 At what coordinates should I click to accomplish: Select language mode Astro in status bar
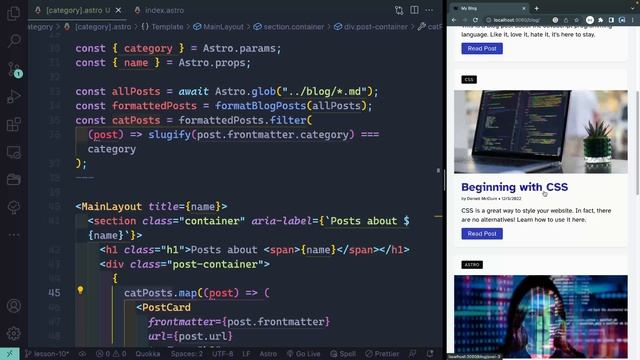pyautogui.click(x=268, y=353)
